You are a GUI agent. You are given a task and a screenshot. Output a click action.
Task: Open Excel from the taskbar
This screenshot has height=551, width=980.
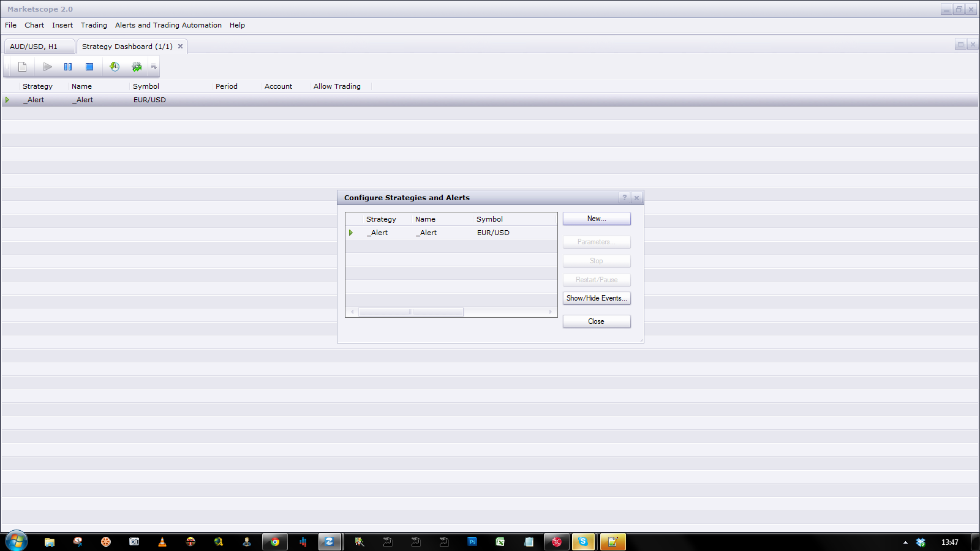pyautogui.click(x=500, y=542)
